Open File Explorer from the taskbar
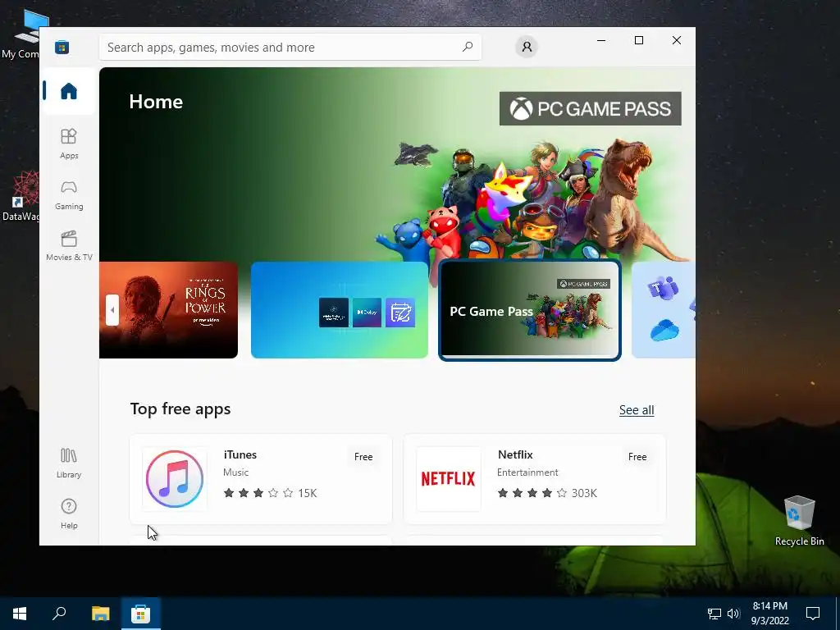Image resolution: width=840 pixels, height=630 pixels. pyautogui.click(x=100, y=614)
